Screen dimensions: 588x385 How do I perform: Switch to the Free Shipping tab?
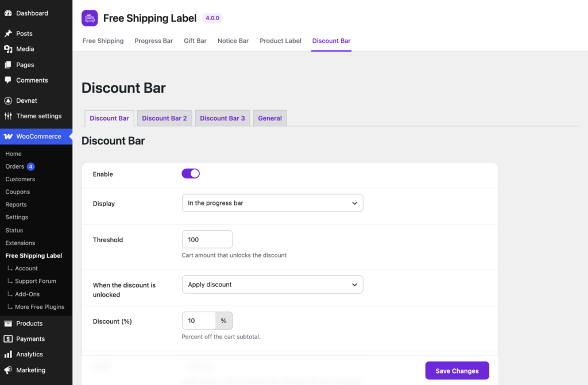103,41
